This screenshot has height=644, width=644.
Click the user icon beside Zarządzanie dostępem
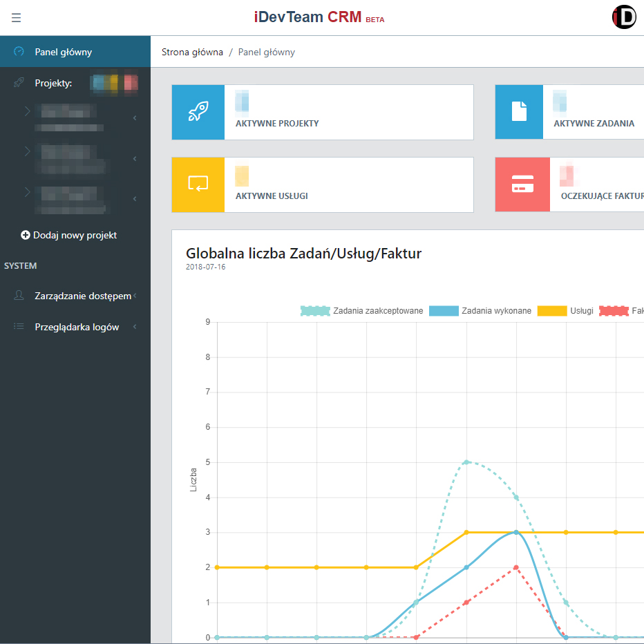[19, 296]
